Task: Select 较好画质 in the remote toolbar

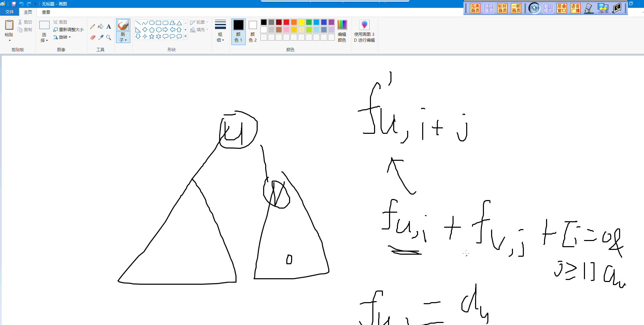Action: (502, 8)
